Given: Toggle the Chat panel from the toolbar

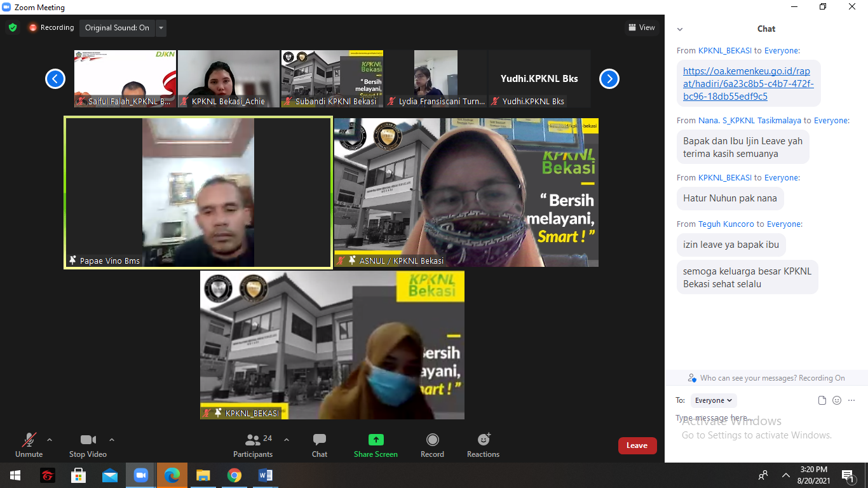Looking at the screenshot, I should click(x=320, y=445).
